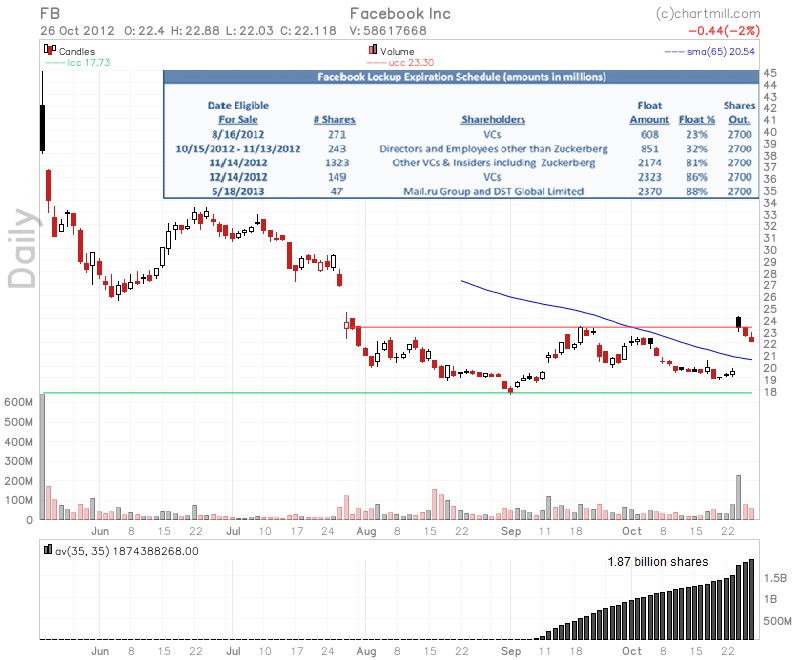Click the (c)chartmill.com credit text

tap(708, 14)
